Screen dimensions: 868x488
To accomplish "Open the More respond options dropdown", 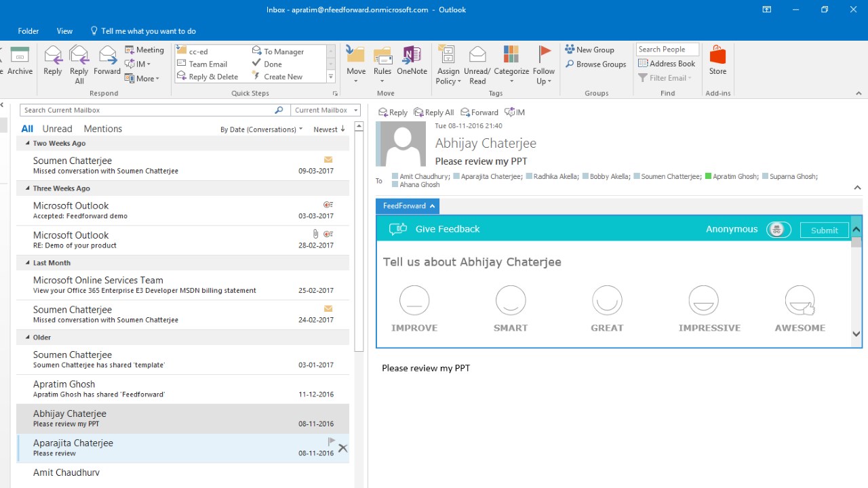I will tap(142, 79).
